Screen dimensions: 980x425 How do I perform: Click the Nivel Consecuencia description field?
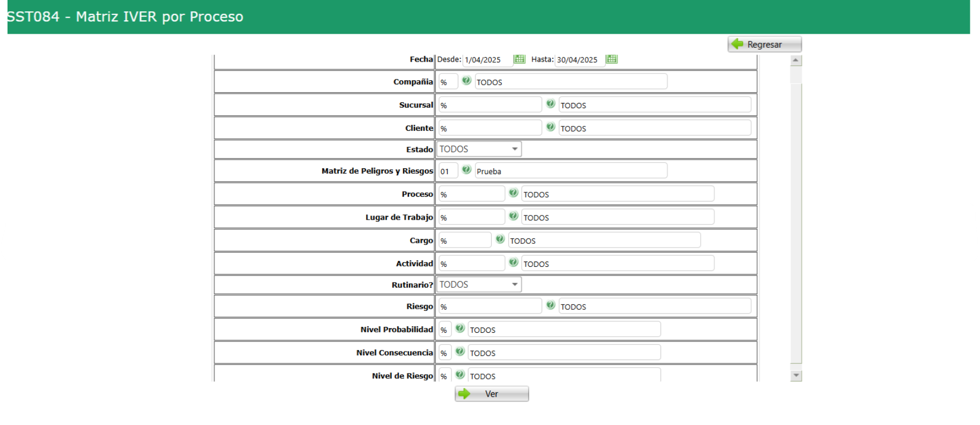(x=563, y=353)
